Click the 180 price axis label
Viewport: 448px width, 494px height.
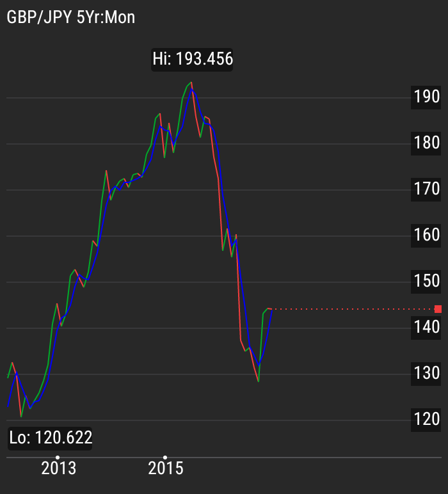426,143
